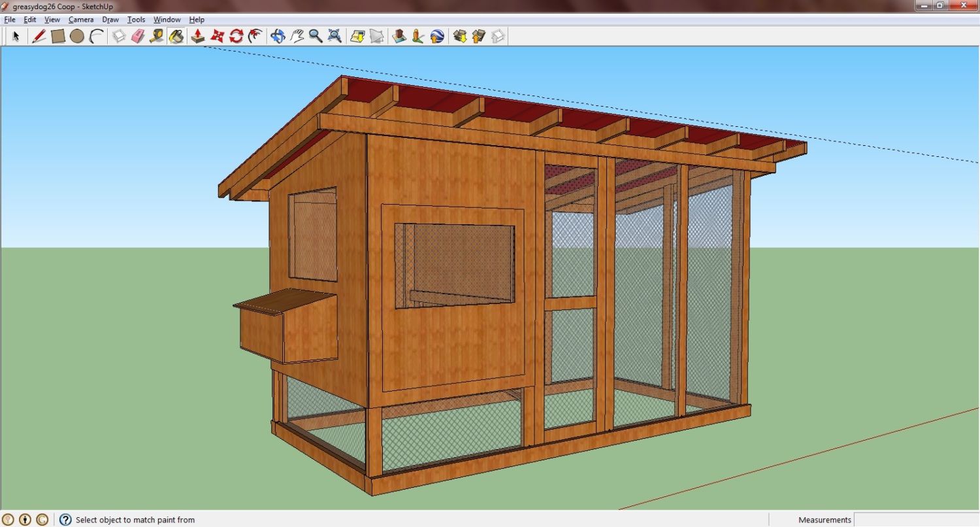Screen dimensions: 980x527
Task: Choose the Rectangle drawing tool
Action: pyautogui.click(x=58, y=36)
